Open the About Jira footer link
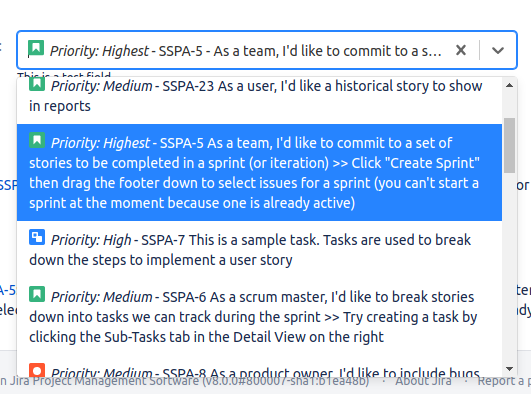 tap(423, 381)
